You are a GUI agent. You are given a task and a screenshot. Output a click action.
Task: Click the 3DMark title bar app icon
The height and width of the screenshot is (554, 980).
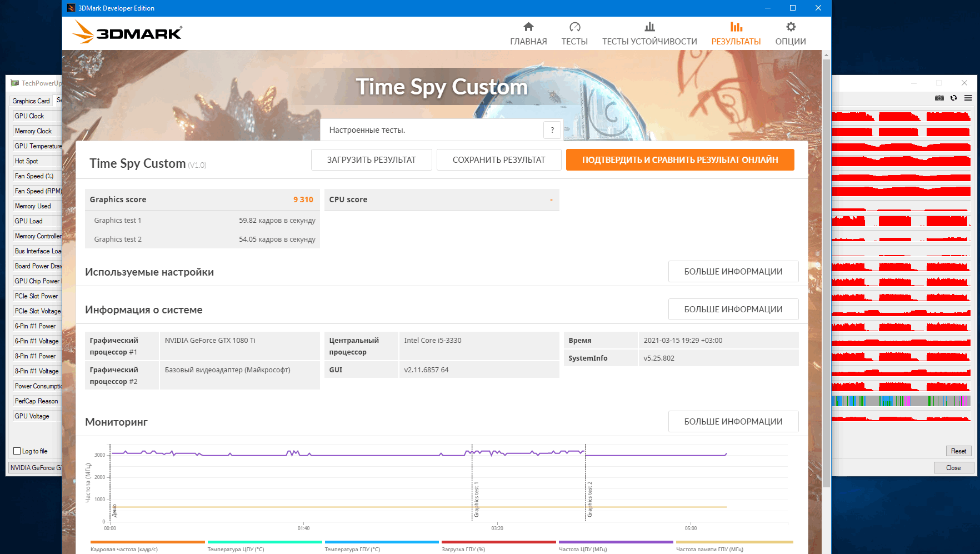[71, 8]
